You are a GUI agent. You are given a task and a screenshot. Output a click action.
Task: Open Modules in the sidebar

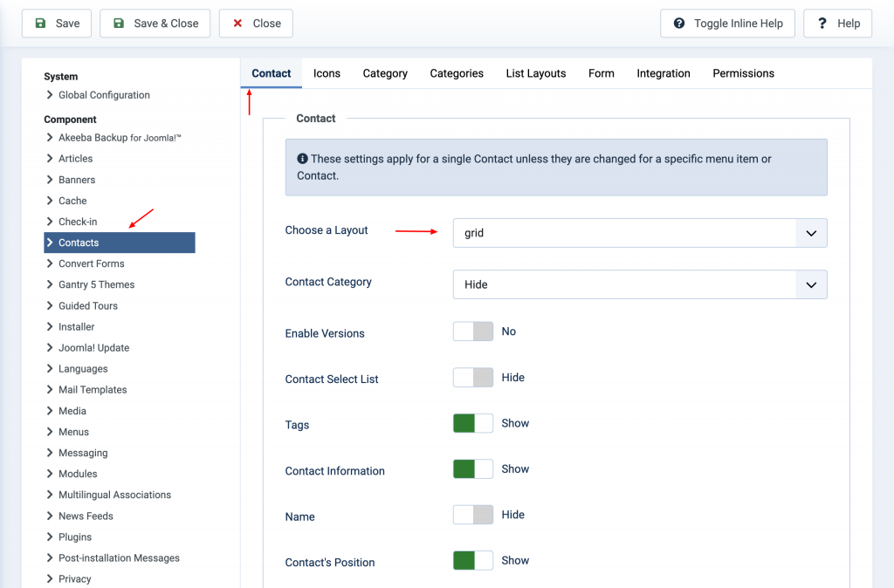click(x=78, y=474)
